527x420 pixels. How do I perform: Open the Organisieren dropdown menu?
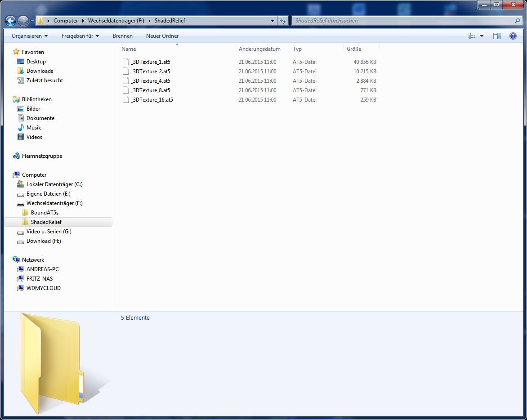pyautogui.click(x=30, y=36)
